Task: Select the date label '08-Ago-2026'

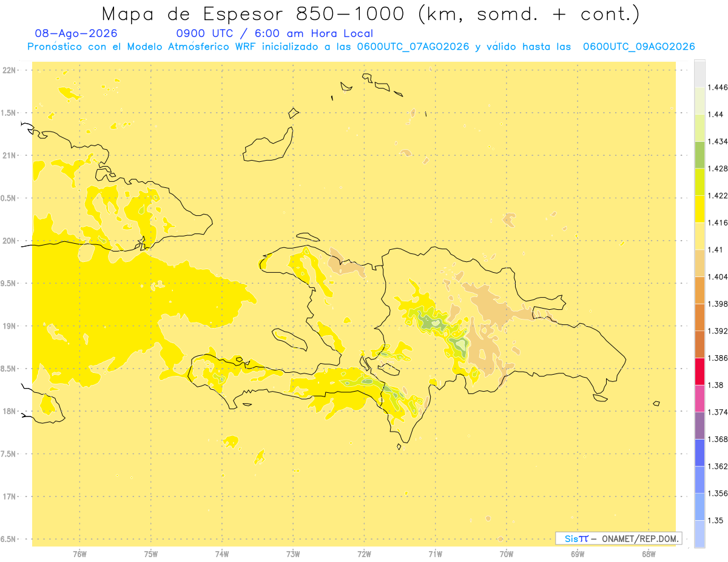Action: pyautogui.click(x=76, y=33)
